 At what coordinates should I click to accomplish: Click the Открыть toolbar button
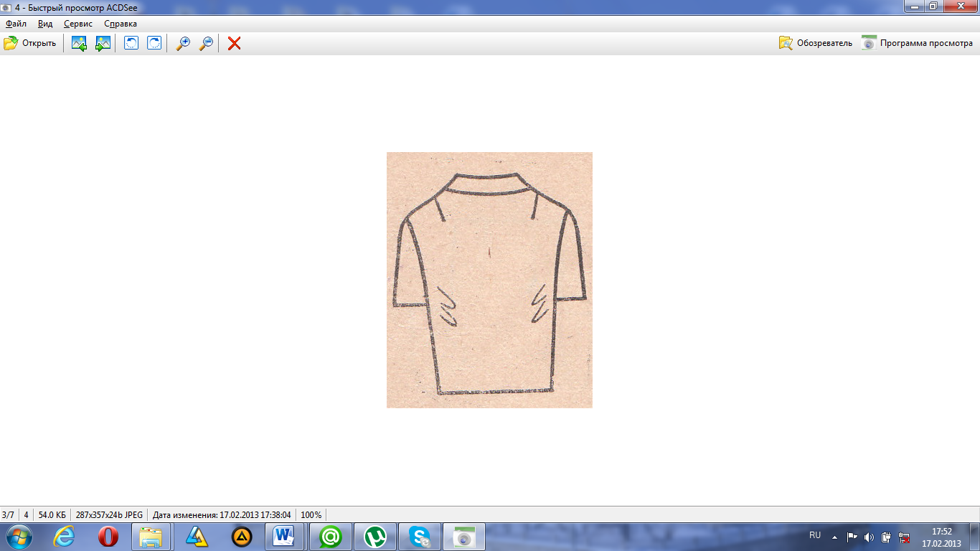[x=30, y=43]
